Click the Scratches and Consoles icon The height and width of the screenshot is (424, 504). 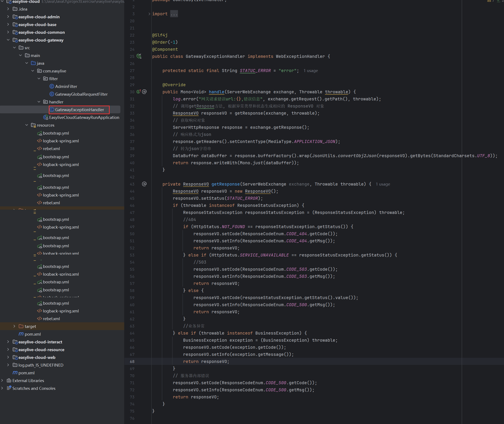click(x=9, y=388)
